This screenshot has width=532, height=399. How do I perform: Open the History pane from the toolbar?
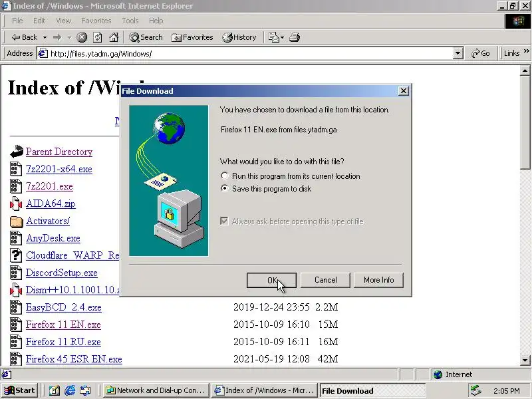tap(239, 37)
